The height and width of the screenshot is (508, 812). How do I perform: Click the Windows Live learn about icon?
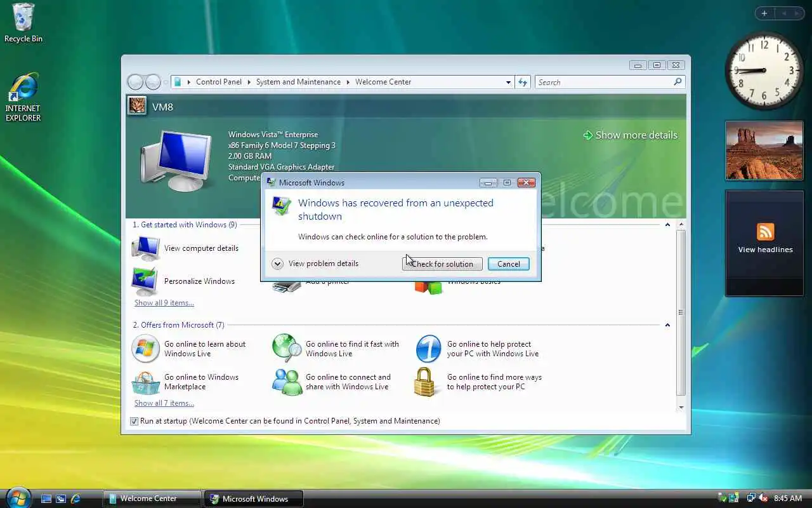pyautogui.click(x=145, y=349)
